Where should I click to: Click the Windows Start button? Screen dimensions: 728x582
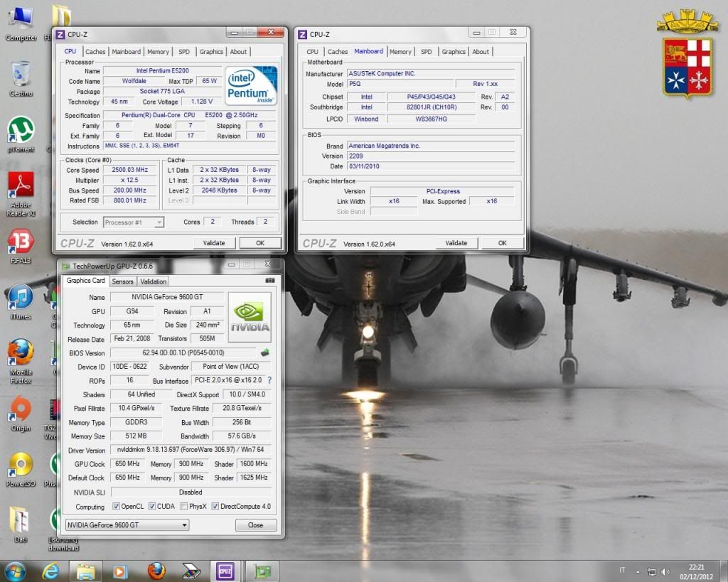coord(15,571)
